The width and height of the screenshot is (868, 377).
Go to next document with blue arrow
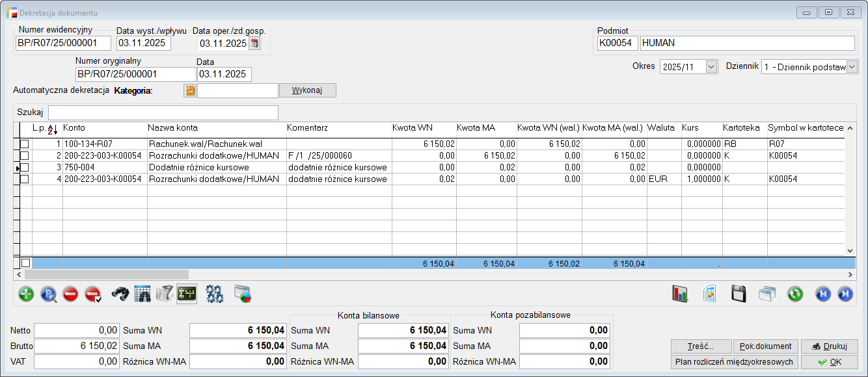[x=845, y=294]
